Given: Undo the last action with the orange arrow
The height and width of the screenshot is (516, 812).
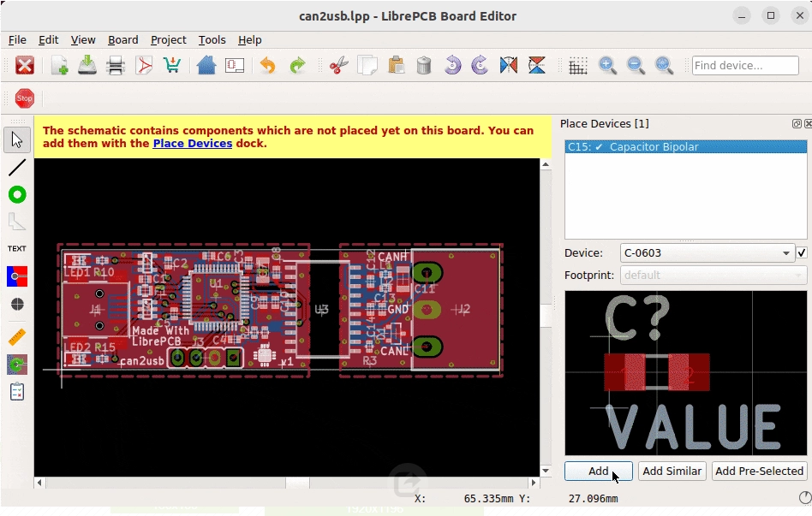Looking at the screenshot, I should click(268, 66).
